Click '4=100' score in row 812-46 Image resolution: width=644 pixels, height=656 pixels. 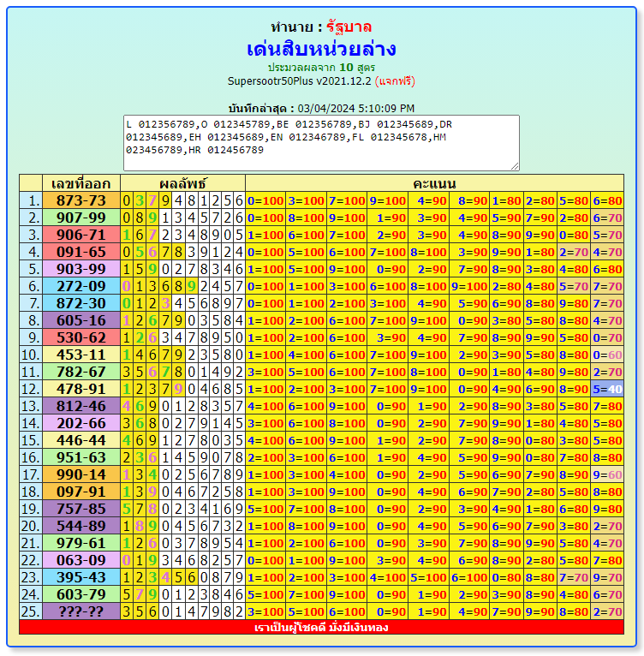(x=265, y=407)
